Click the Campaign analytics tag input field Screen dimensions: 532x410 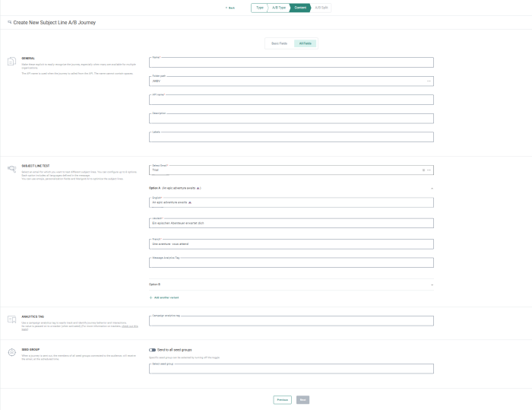pyautogui.click(x=292, y=321)
